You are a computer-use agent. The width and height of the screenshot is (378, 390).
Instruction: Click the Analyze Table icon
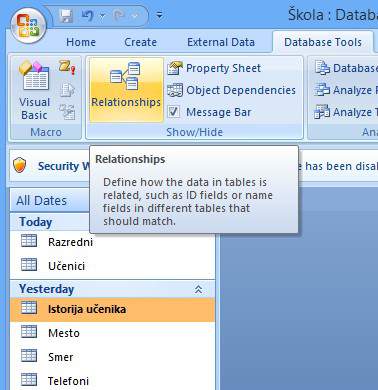click(x=322, y=112)
